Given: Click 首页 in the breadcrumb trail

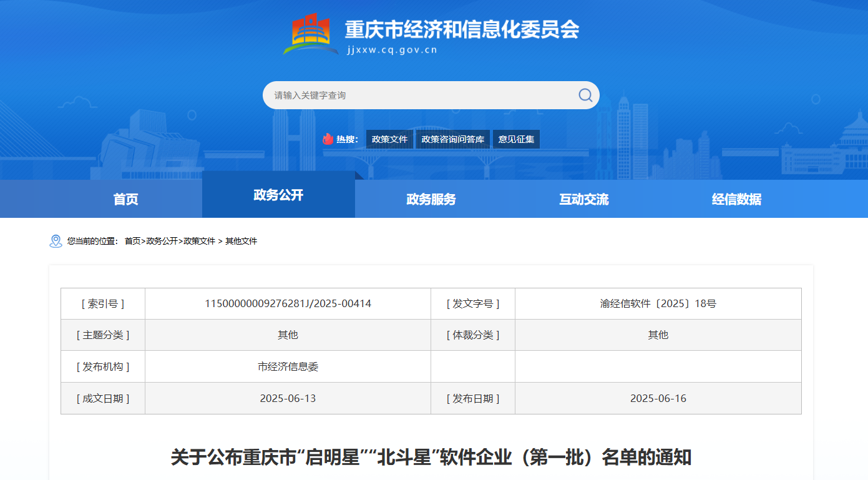Looking at the screenshot, I should tap(132, 241).
